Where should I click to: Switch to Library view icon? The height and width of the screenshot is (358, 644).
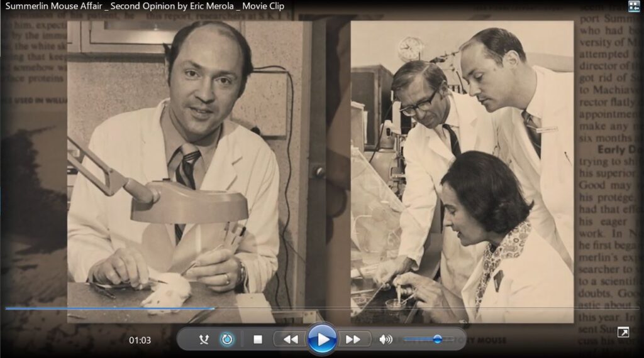634,6
